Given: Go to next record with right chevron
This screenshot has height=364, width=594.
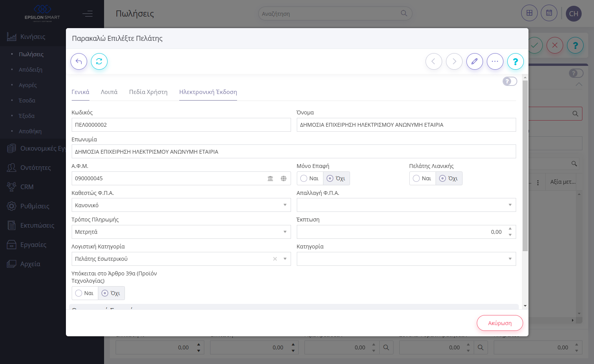Looking at the screenshot, I should 454,61.
